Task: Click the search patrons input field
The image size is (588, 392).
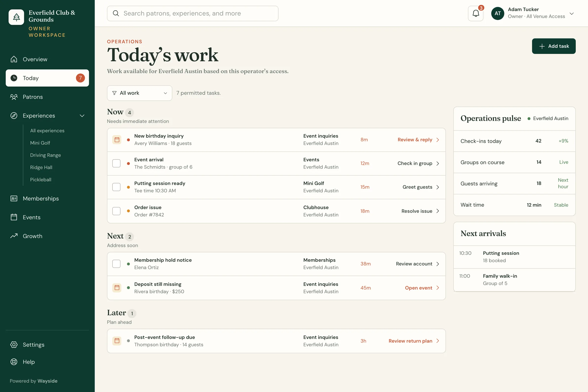Action: [193, 13]
